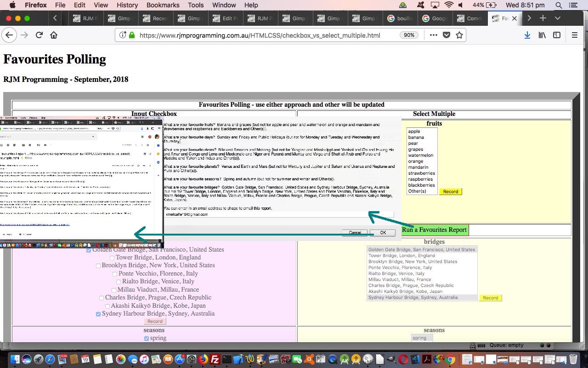Screen dimensions: 588x368
Task: Select Ponte Vecchio in bridges list box
Action: [x=400, y=267]
